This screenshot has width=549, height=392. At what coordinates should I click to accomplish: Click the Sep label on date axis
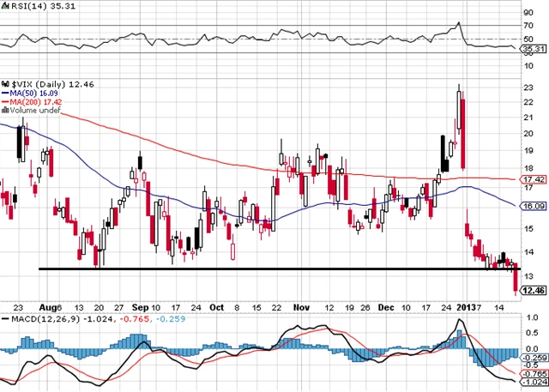pyautogui.click(x=141, y=306)
